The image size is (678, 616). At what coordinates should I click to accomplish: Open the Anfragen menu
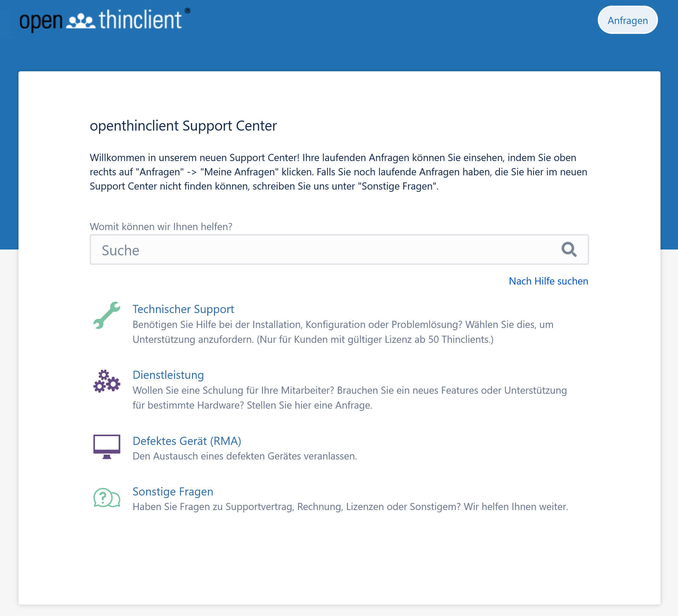627,20
